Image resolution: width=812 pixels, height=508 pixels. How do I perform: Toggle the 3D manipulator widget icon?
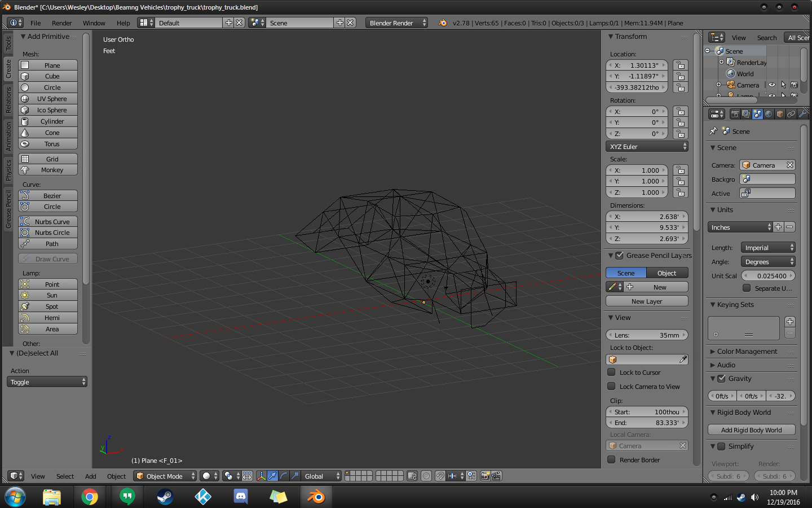[261, 476]
